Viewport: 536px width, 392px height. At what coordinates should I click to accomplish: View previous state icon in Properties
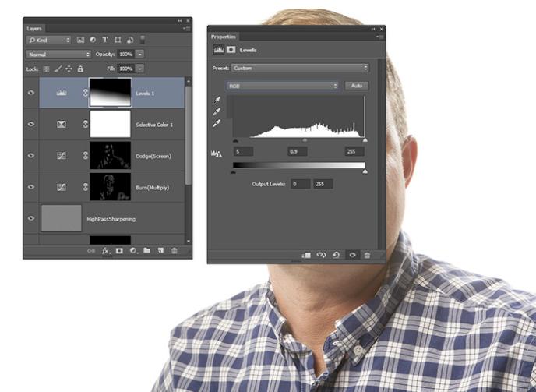point(321,255)
